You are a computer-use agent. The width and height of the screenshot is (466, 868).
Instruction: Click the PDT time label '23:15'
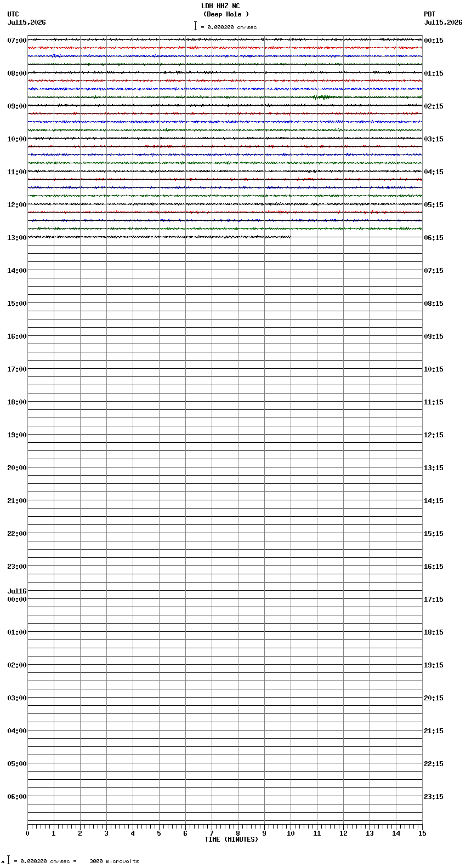[434, 797]
